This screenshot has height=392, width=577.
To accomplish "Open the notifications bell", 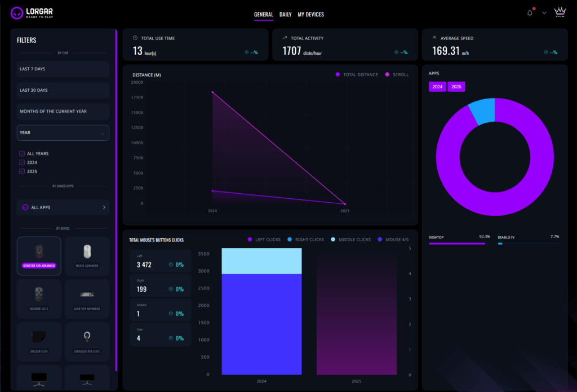I will 530,14.
